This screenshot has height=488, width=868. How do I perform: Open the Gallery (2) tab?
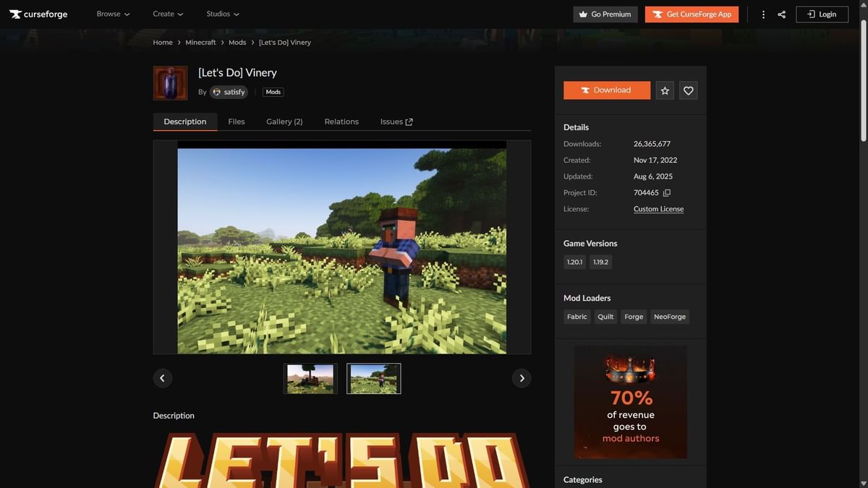(284, 121)
